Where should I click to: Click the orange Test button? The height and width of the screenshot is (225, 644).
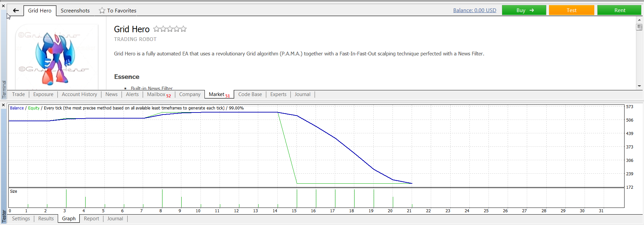coord(571,10)
